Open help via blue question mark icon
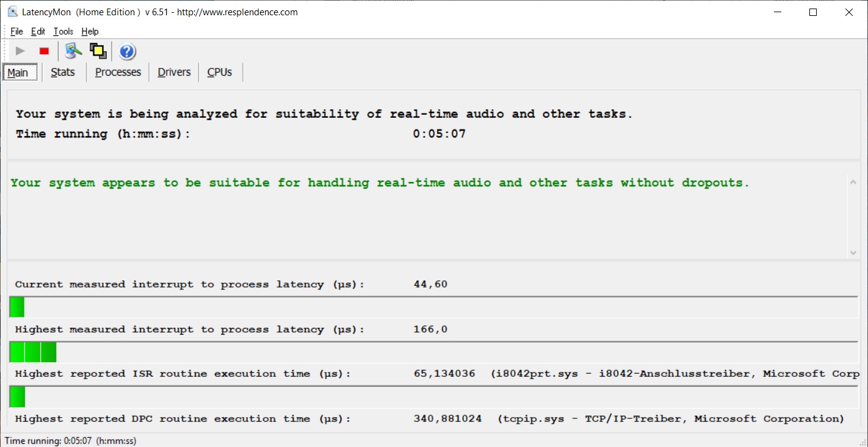The width and height of the screenshot is (868, 447). [x=127, y=52]
